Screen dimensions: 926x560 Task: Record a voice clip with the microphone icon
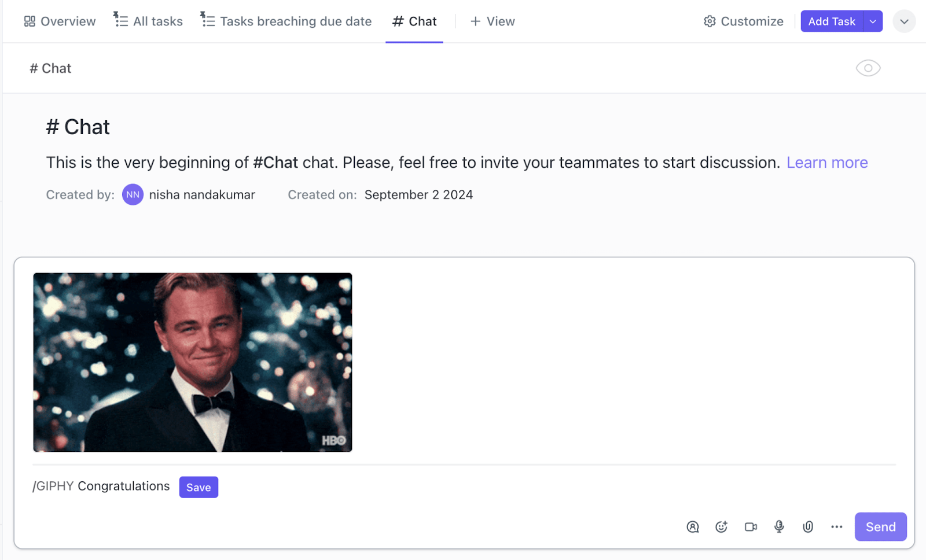pyautogui.click(x=778, y=526)
